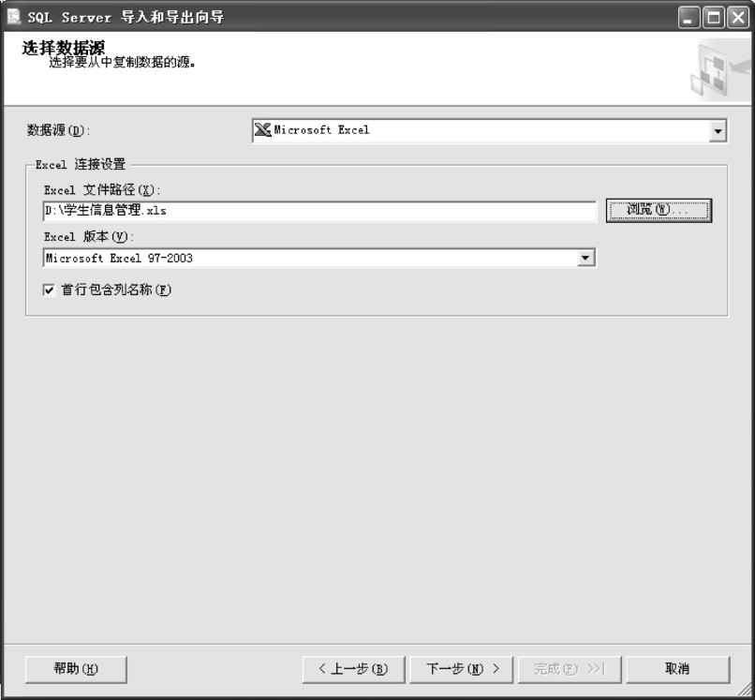The width and height of the screenshot is (755, 700).
Task: Click the Excel 文件路径(X) label
Action: 102,190
